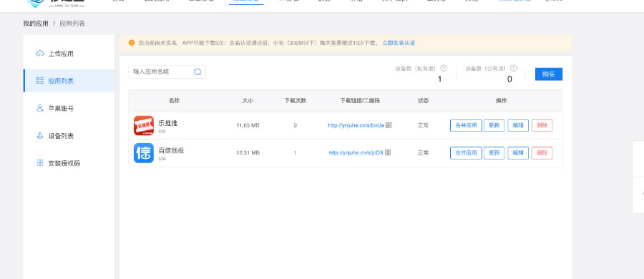Click the list icon beside 应用列表
This screenshot has width=644, height=279.
point(40,81)
